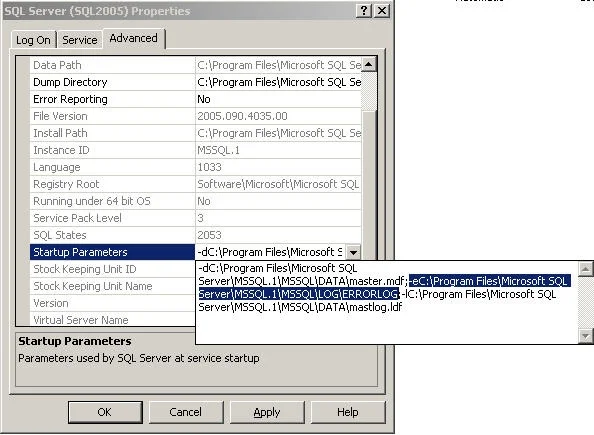Click the 2005.090.4035.00 file version value
The image size is (594, 435).
(x=242, y=116)
